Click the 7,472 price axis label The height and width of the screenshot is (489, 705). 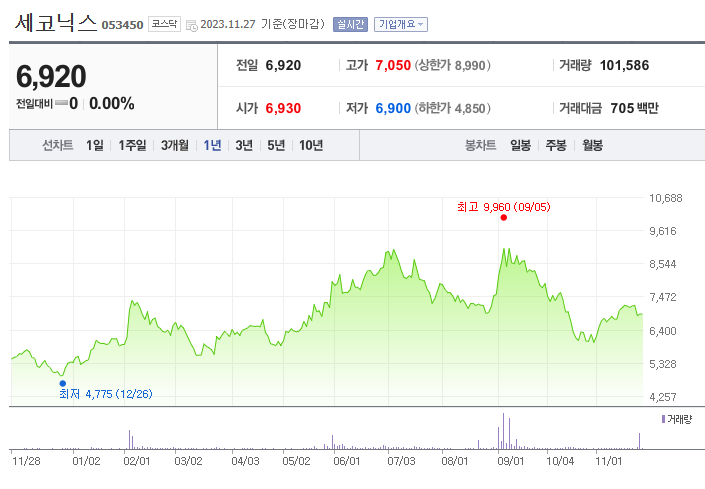(663, 297)
